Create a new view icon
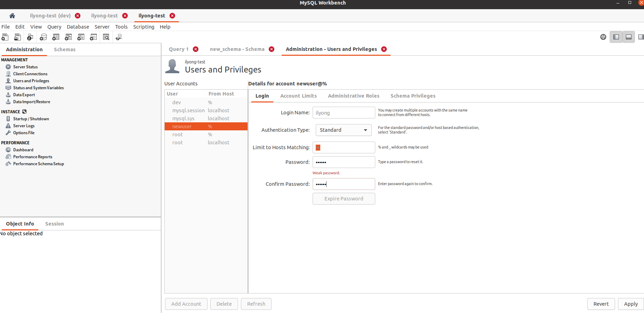This screenshot has height=313, width=644. pyautogui.click(x=68, y=37)
